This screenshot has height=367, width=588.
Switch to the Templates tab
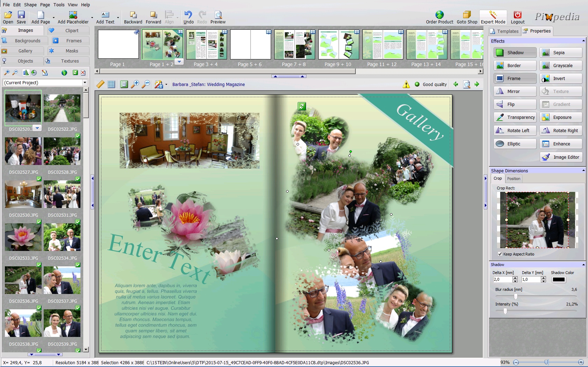(x=504, y=31)
